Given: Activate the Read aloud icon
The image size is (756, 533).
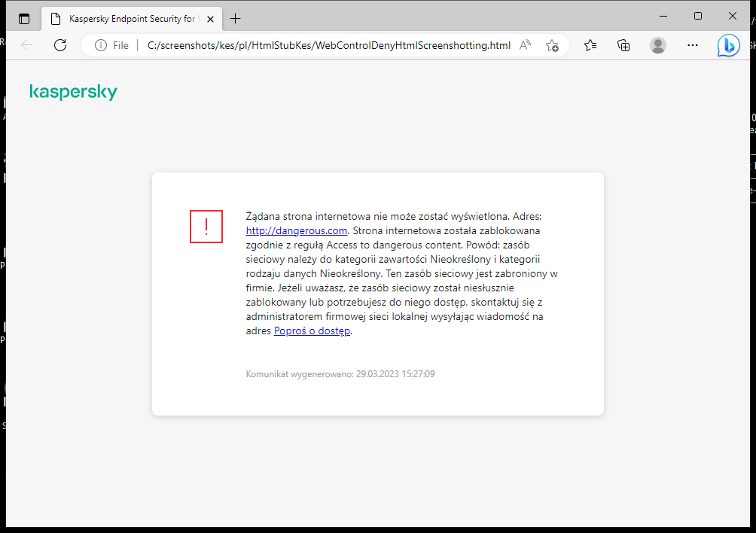Looking at the screenshot, I should tap(525, 45).
